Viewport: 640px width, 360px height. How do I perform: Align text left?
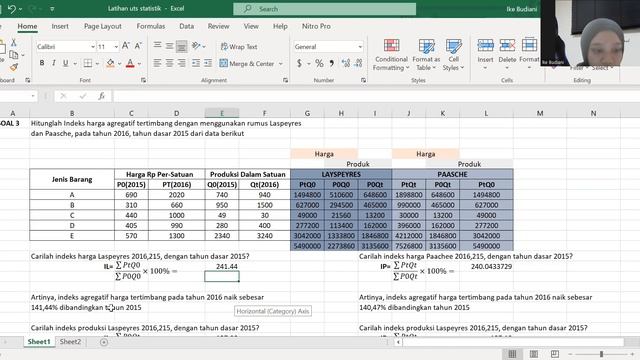click(157, 63)
